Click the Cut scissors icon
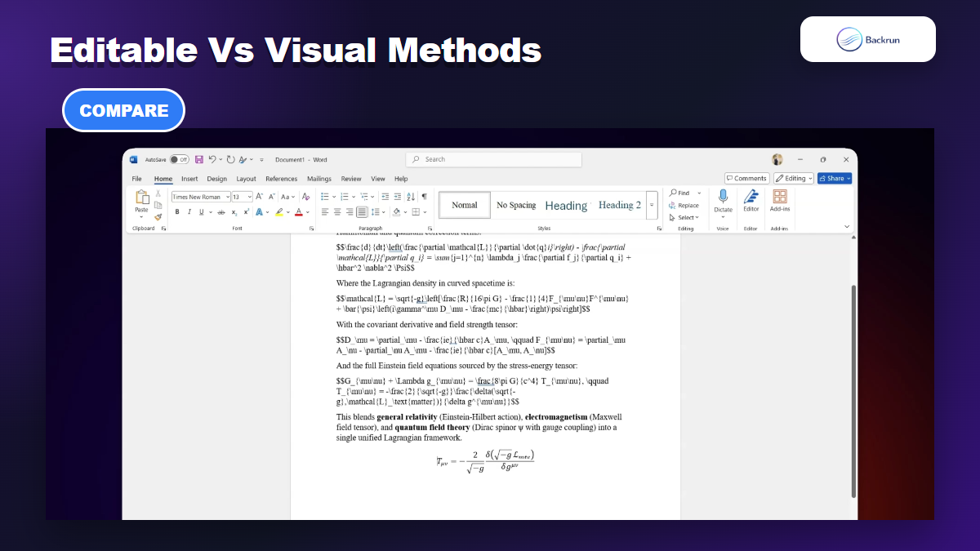 (158, 193)
